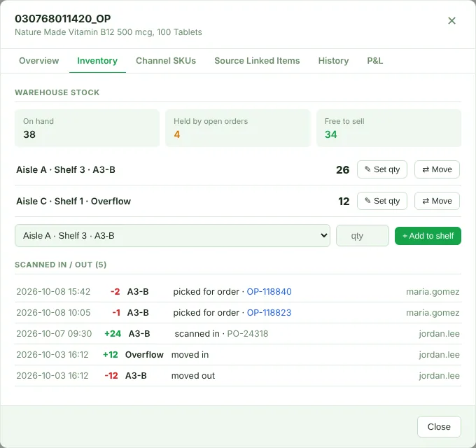The image size is (476, 448).
Task: Click SKU title 030768011420_OP
Action: (63, 19)
